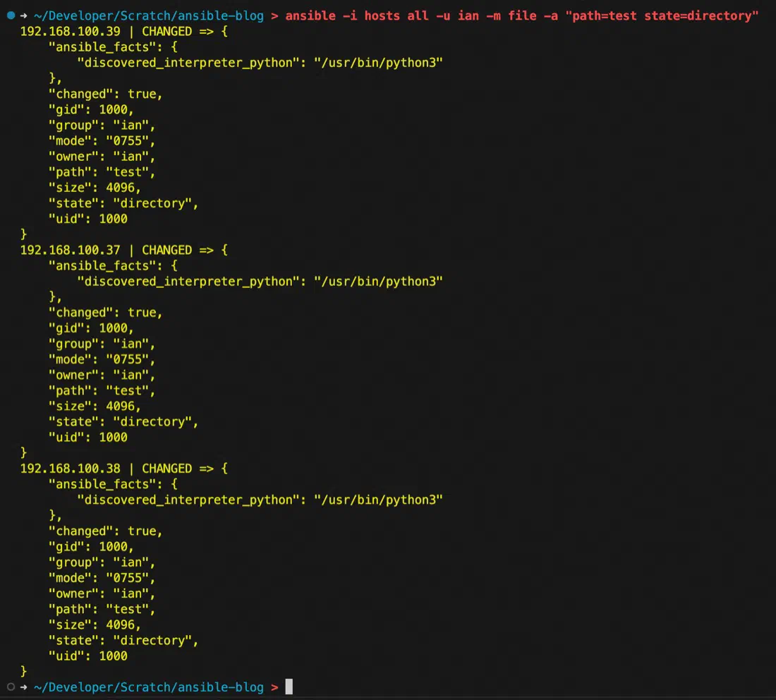This screenshot has height=700, width=776.
Task: Click the arrow beside the bottom prompt path
Action: 24,687
